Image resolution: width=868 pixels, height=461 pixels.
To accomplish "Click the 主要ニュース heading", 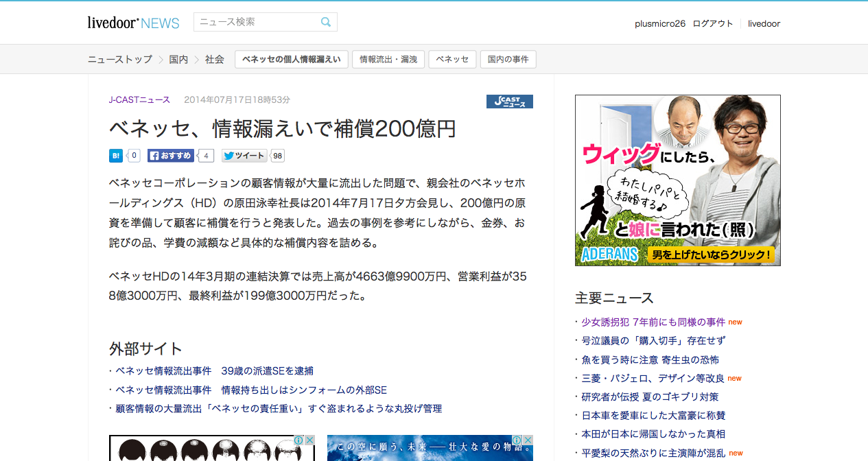I will click(x=614, y=298).
